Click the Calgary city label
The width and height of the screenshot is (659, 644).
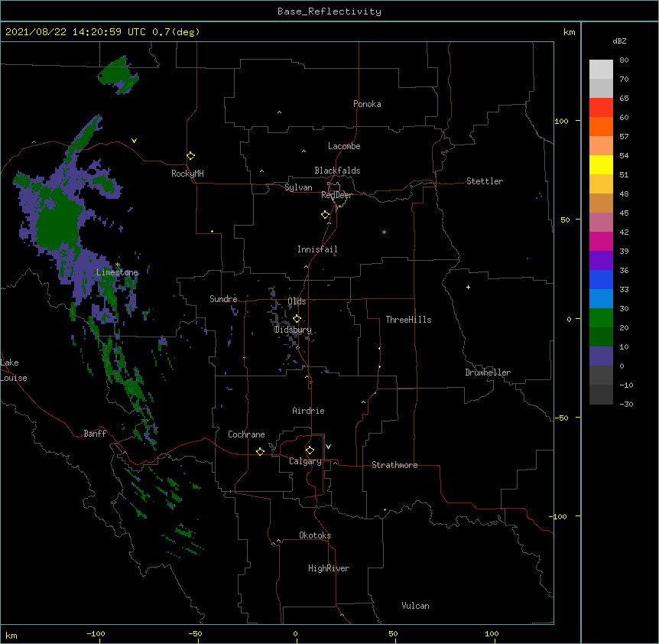(305, 461)
